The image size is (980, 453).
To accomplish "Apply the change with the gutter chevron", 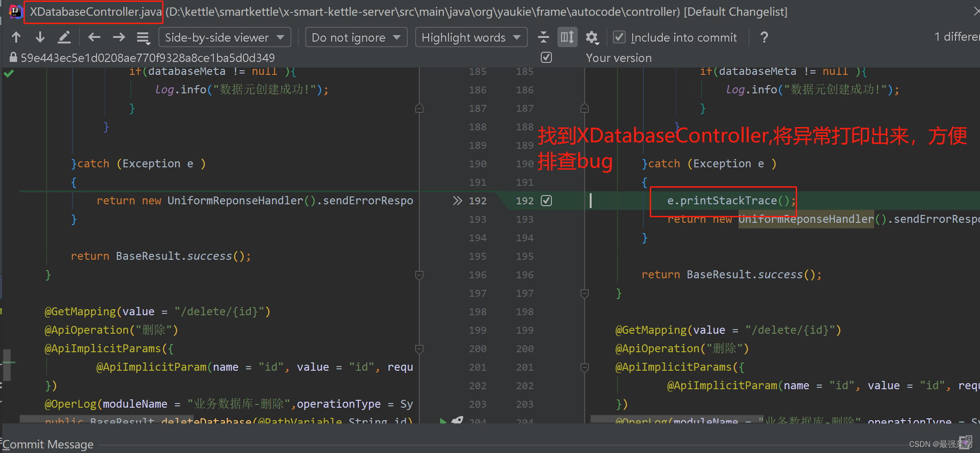I will click(x=457, y=201).
